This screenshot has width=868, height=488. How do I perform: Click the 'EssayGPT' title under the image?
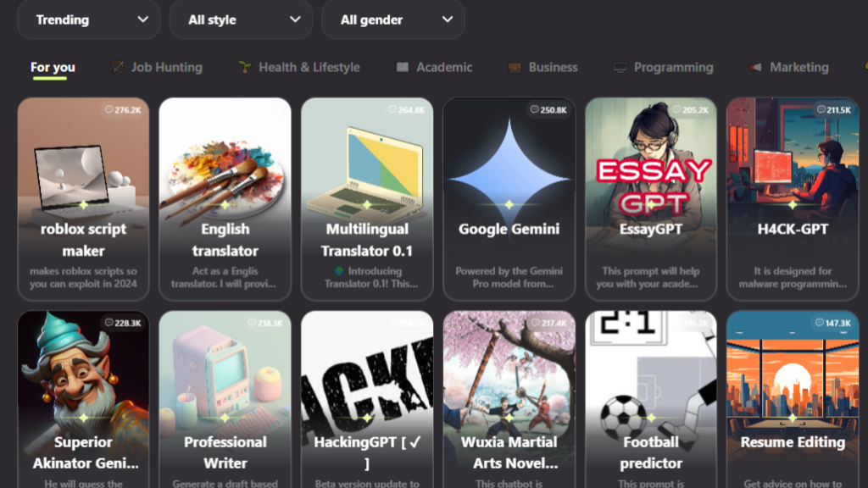coord(651,229)
